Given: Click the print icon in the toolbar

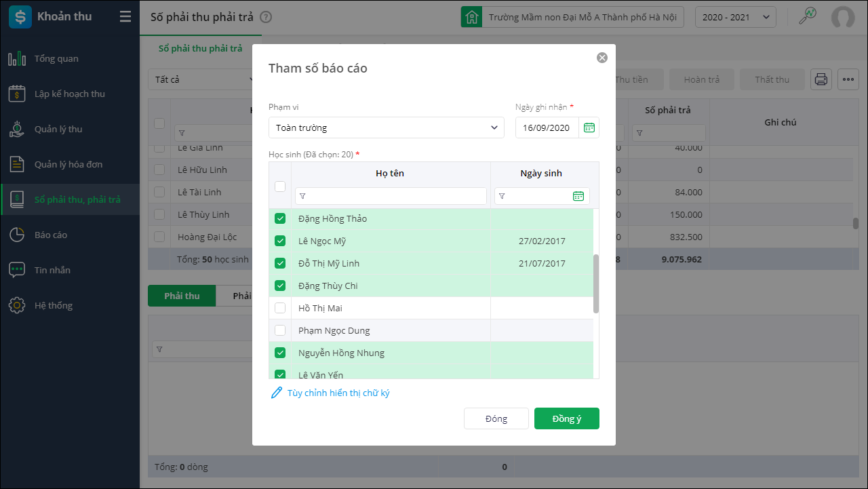Looking at the screenshot, I should pyautogui.click(x=821, y=79).
